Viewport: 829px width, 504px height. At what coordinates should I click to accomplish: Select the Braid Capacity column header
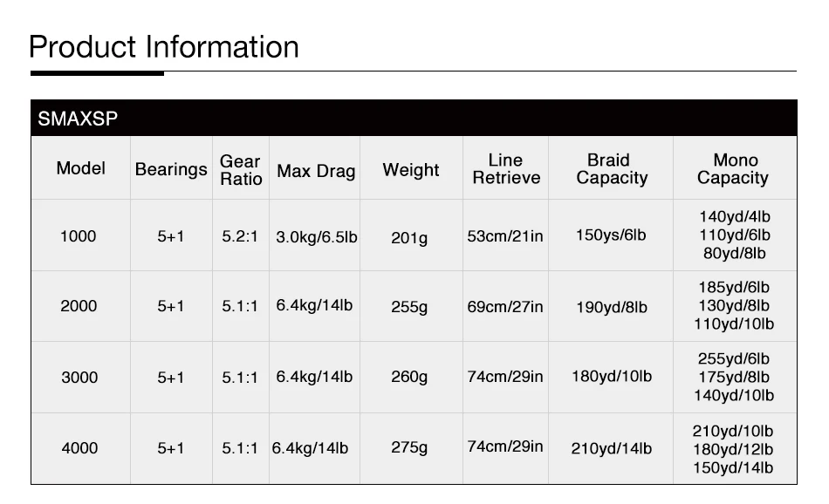click(611, 168)
